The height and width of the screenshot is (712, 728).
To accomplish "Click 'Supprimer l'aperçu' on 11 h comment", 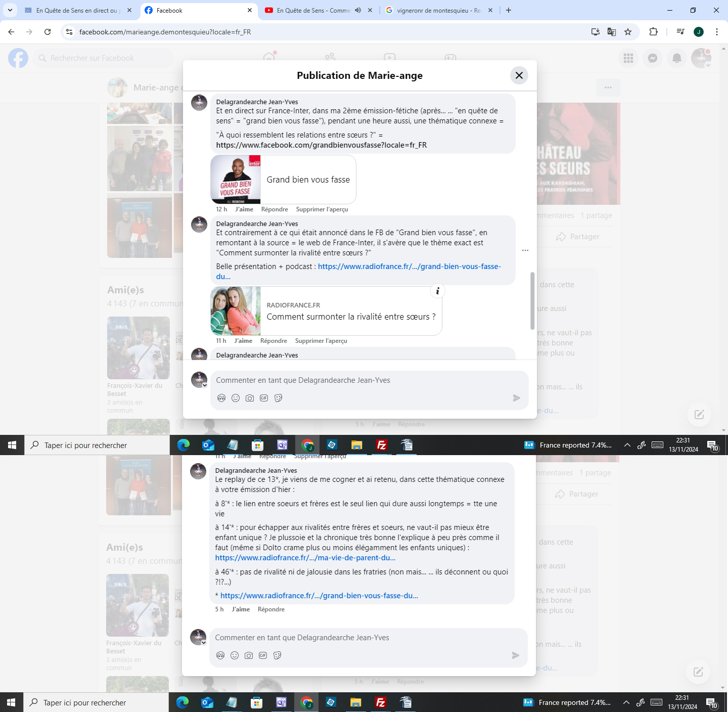I will coord(321,341).
